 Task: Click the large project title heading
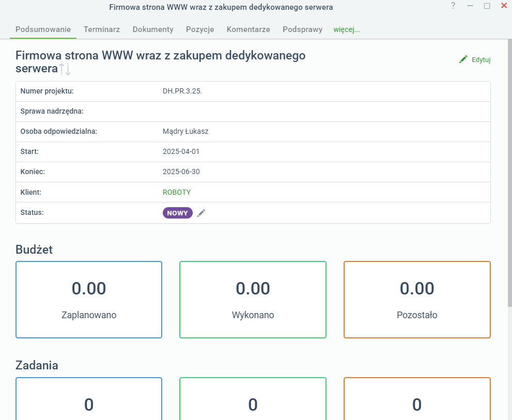[160, 62]
